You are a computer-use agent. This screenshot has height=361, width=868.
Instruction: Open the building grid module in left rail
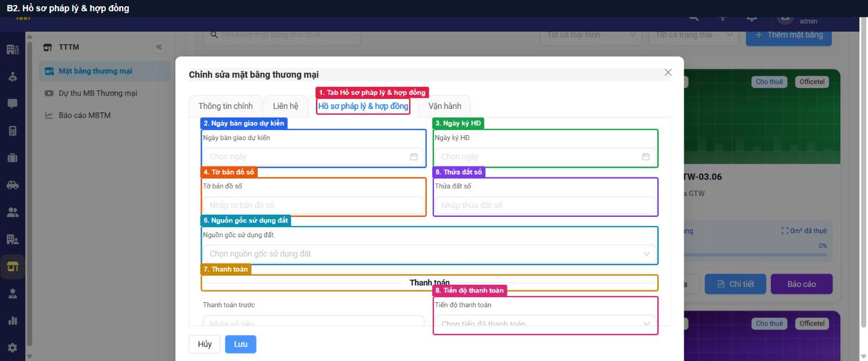tap(12, 50)
